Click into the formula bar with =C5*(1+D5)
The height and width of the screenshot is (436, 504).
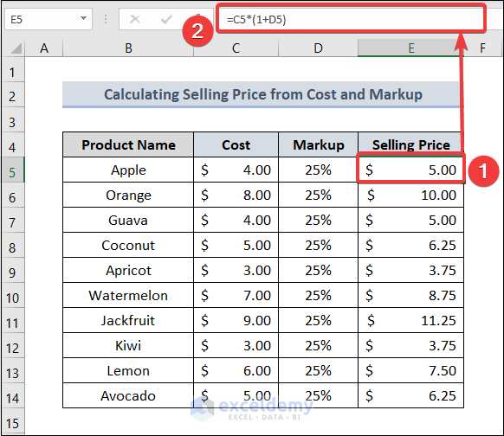[x=351, y=19]
